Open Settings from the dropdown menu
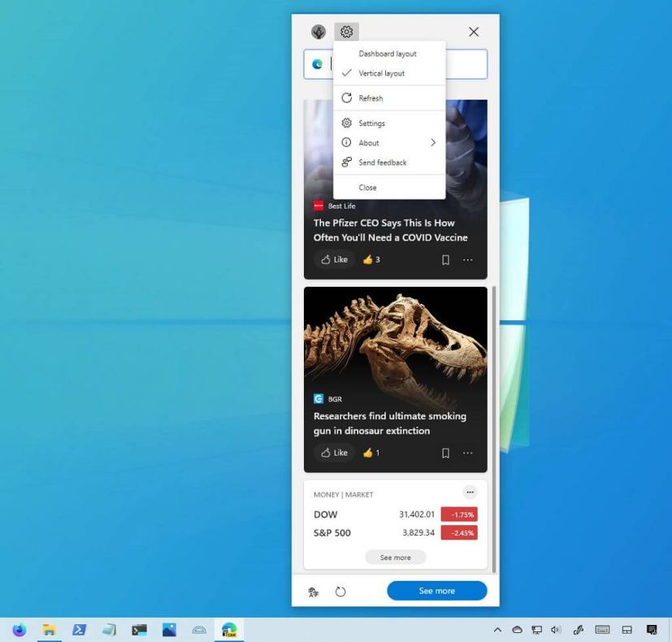Screen dimensions: 672x642 click(389, 123)
